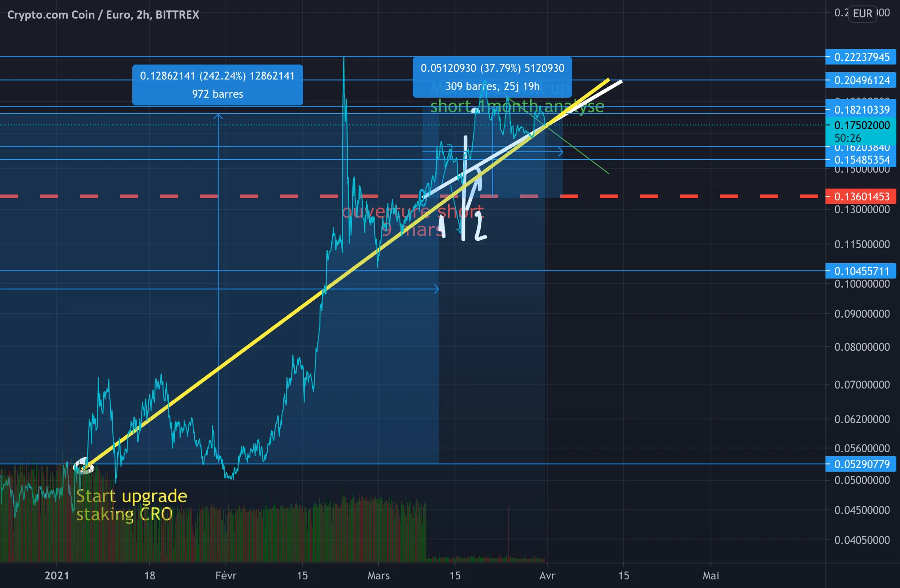Click current price label 0.17502000

pyautogui.click(x=861, y=125)
